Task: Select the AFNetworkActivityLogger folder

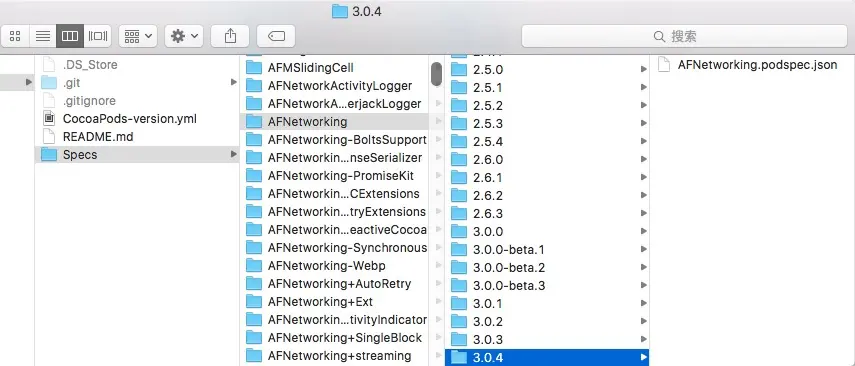Action: tap(334, 86)
